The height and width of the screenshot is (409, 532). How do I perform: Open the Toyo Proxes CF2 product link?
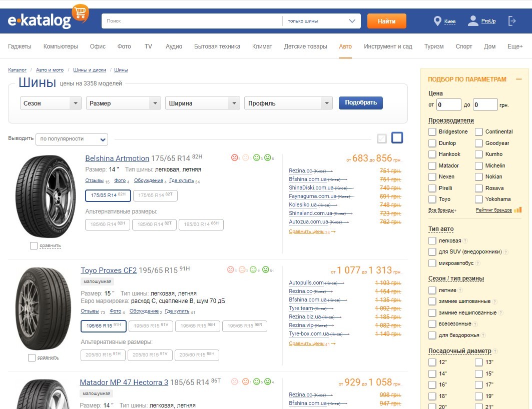pos(109,270)
